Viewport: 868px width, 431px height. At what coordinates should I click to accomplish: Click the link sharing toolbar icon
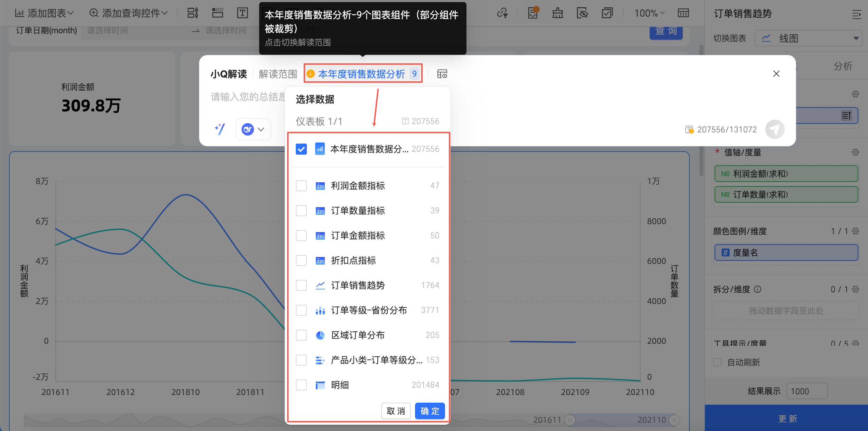[502, 13]
